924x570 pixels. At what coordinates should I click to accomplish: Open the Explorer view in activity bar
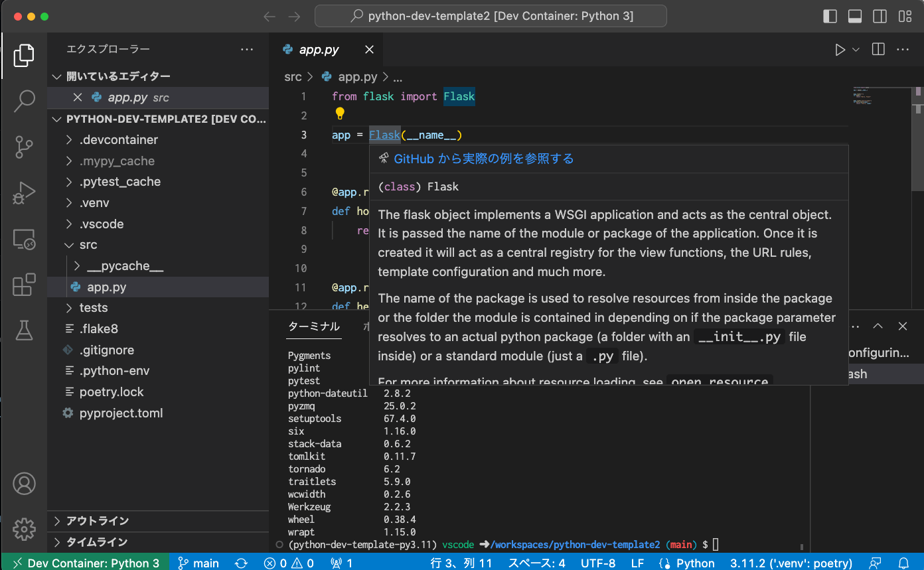[x=24, y=56]
